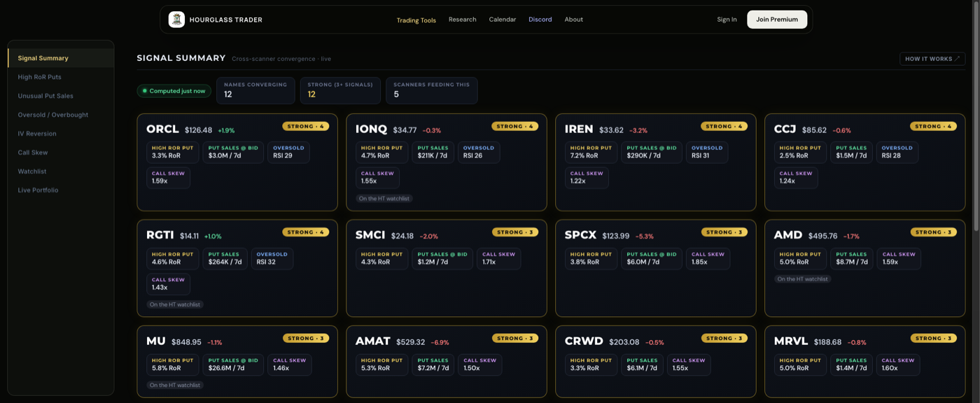This screenshot has width=980, height=403.
Task: Open the SMCI ticker title
Action: (x=370, y=235)
